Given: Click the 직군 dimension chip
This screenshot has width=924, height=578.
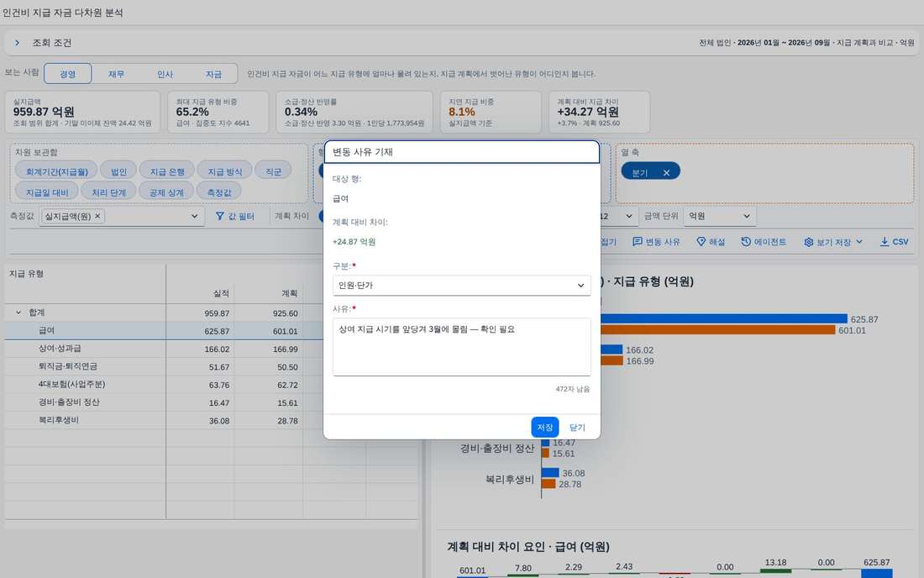Looking at the screenshot, I should pyautogui.click(x=273, y=171).
